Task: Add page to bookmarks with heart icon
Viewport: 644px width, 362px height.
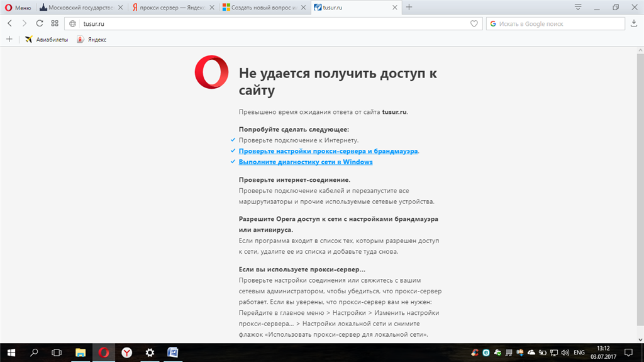Action: [x=474, y=24]
